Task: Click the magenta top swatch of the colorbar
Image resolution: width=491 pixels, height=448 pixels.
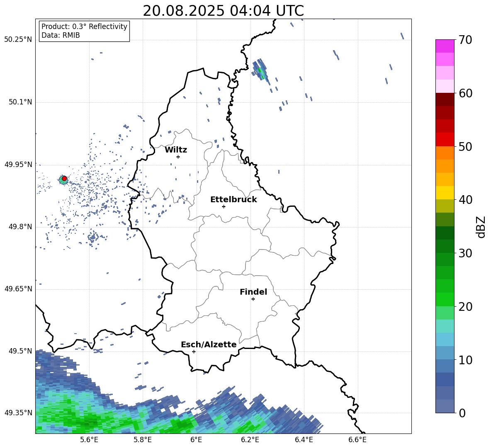Action: (445, 46)
